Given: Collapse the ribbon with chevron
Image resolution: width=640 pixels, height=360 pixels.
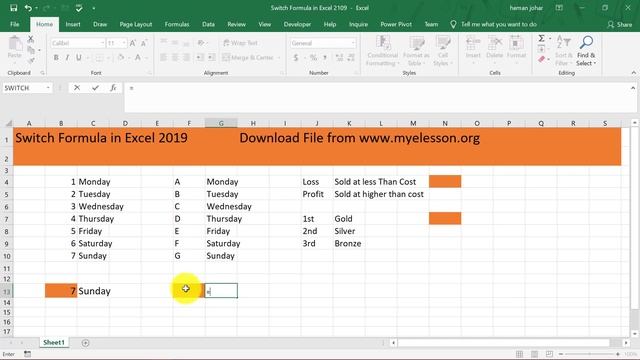Looking at the screenshot, I should 633,73.
